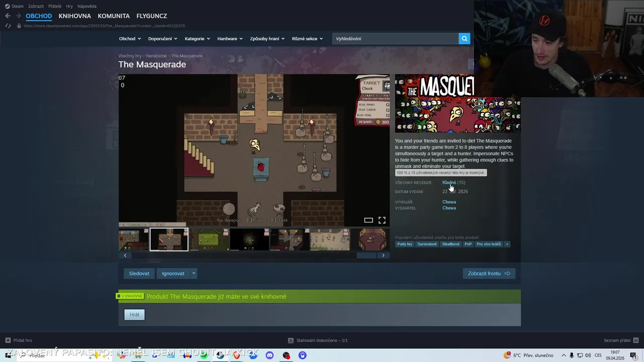Click the volume tray icon
The height and width of the screenshot is (362, 644).
click(x=589, y=355)
